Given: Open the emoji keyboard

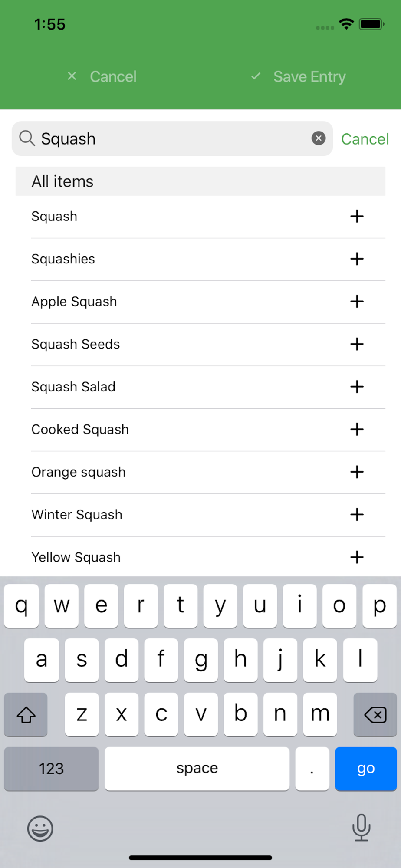Looking at the screenshot, I should tap(40, 828).
